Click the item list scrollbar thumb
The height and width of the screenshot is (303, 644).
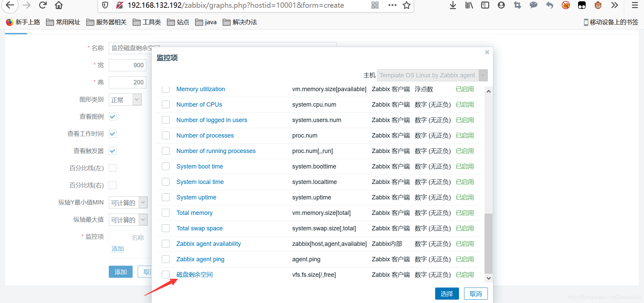pos(489,243)
